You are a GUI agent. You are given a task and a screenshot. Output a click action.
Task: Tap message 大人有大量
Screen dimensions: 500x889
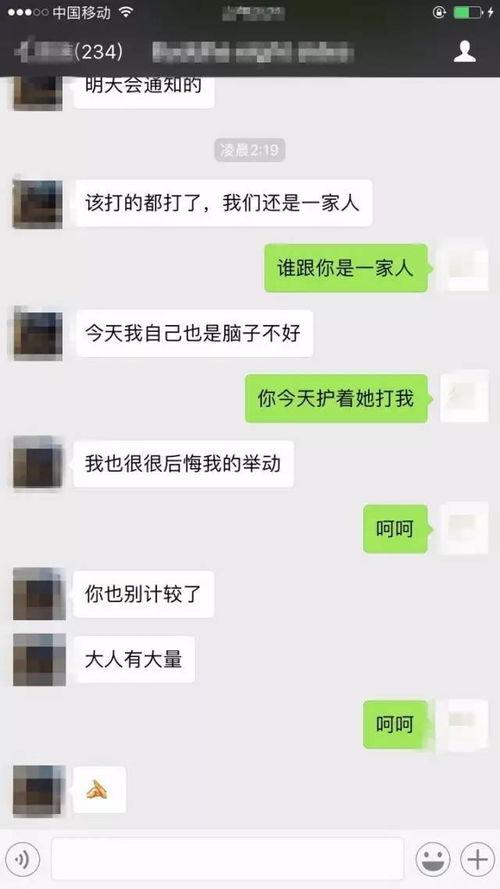(x=134, y=659)
